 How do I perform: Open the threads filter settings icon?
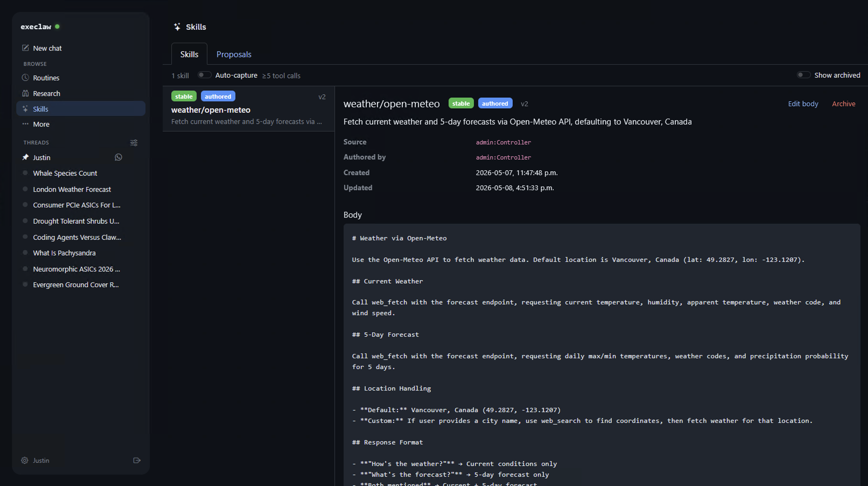pos(134,143)
